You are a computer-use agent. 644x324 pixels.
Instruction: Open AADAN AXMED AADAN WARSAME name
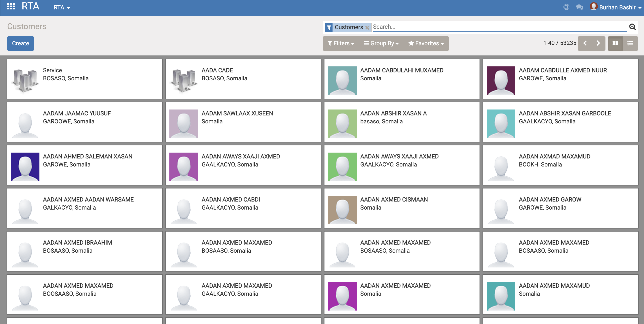[x=88, y=199]
